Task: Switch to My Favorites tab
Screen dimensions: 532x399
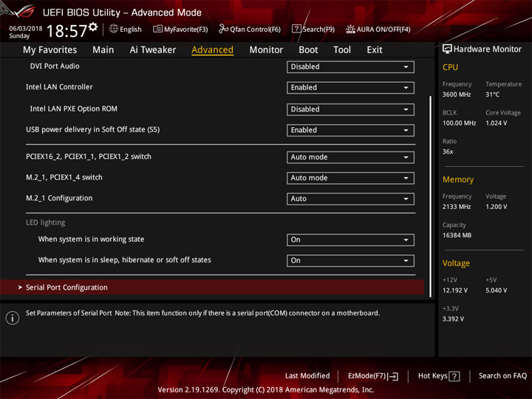Action: (x=50, y=50)
